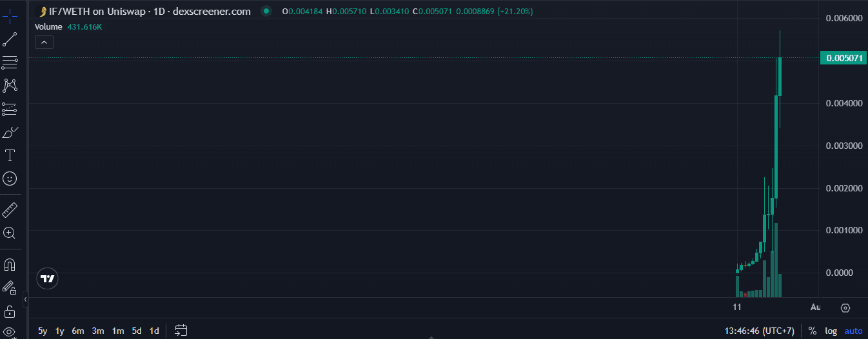Click the low value L0.003410

[x=389, y=12]
